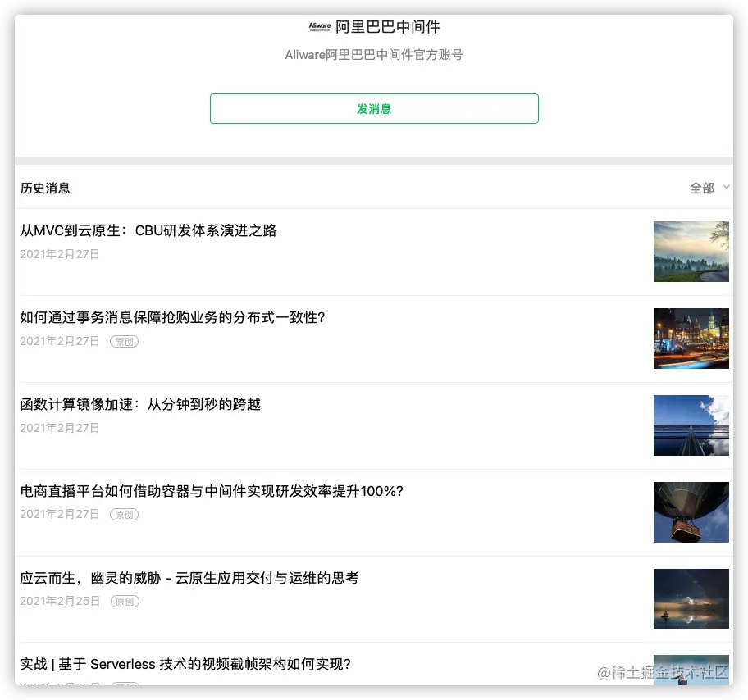Open article 应云而生，幽灵的威胁 - 云原生应用交付与运维的思考

(189, 578)
